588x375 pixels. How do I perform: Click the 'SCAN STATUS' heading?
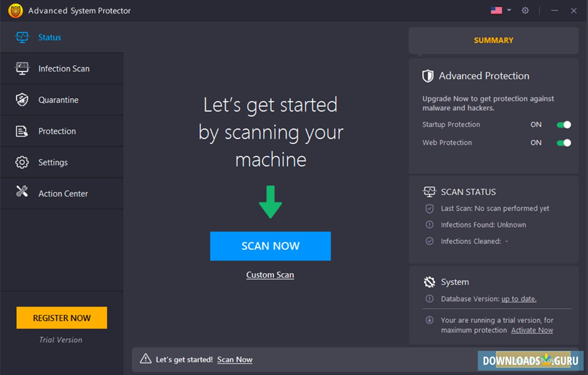(468, 192)
